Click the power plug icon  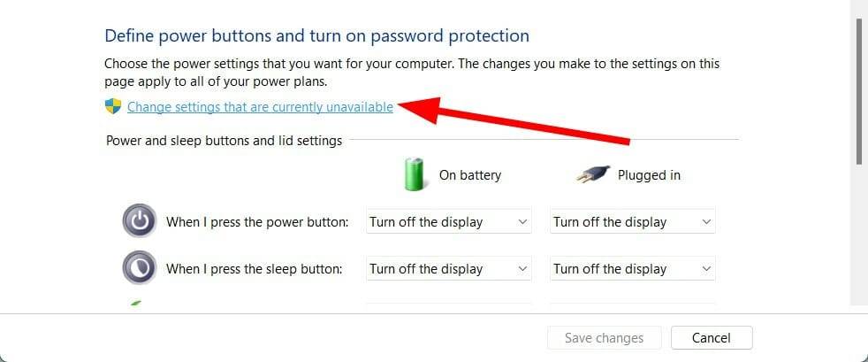coord(592,174)
